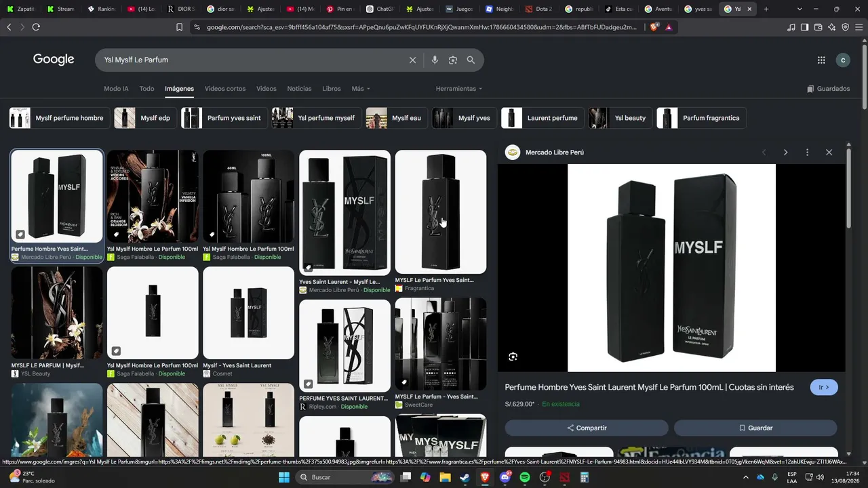This screenshot has height=488, width=868.
Task: Click the browser address bar URL
Action: [x=422, y=27]
